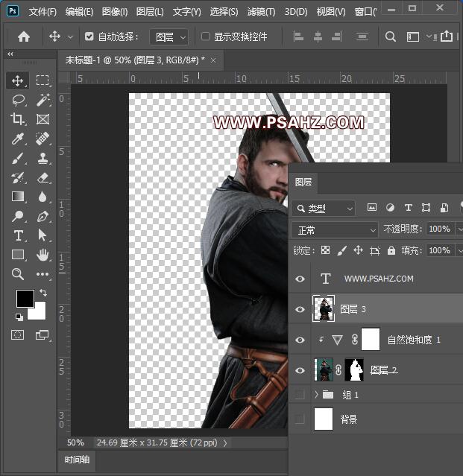Collapse the toolbox panel double arrows
This screenshot has height=476, width=463.
click(10, 54)
